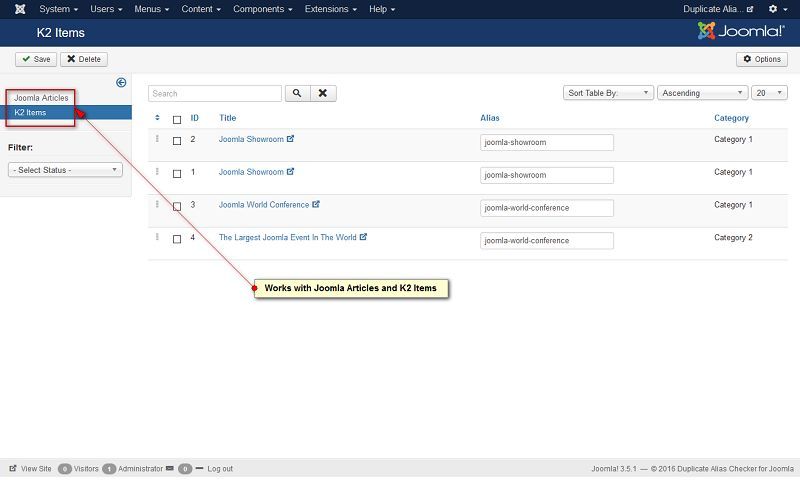Check the box for item ID 3
Viewport: 800px width, 495px height.
click(177, 206)
